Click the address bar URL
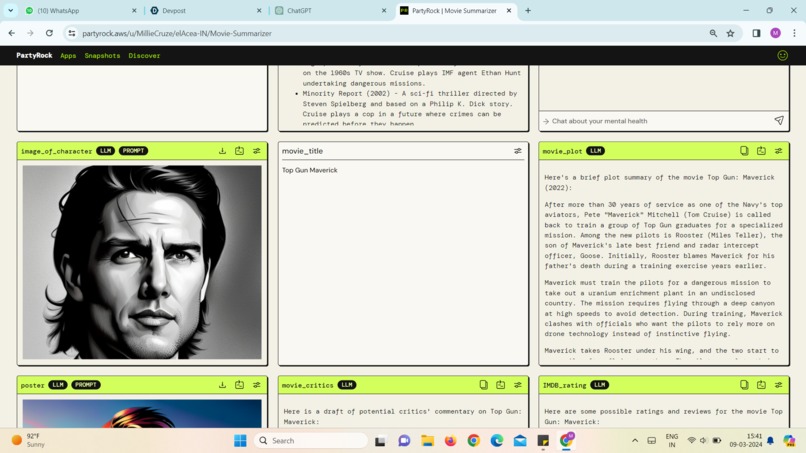Screen dimensions: 806x453 click(x=177, y=33)
